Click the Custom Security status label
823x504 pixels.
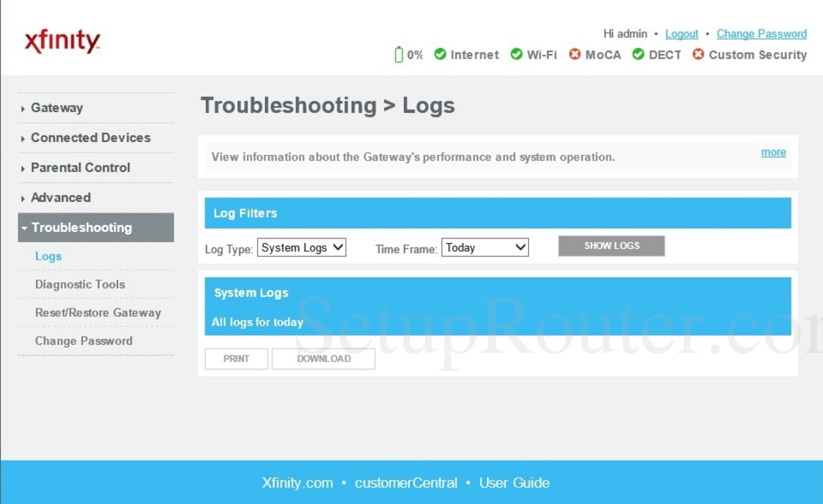(758, 55)
